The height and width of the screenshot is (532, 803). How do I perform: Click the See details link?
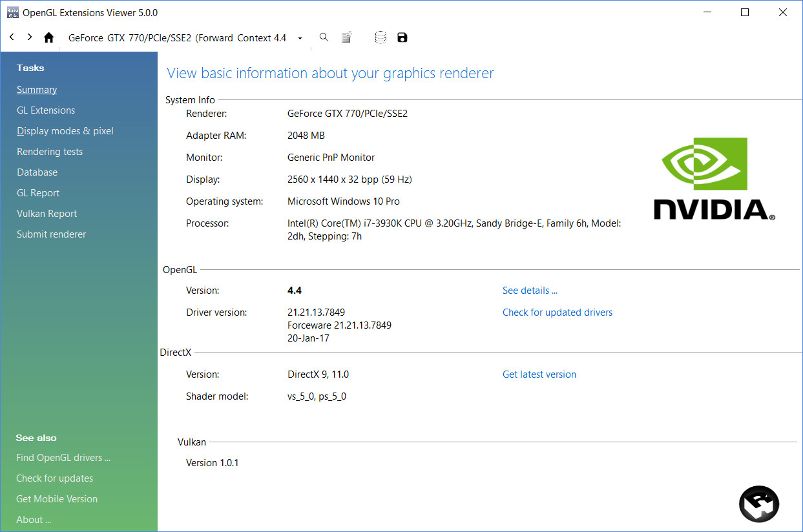click(530, 291)
